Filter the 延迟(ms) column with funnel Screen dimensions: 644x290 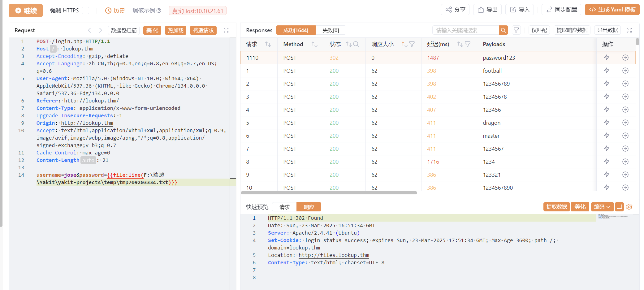468,44
